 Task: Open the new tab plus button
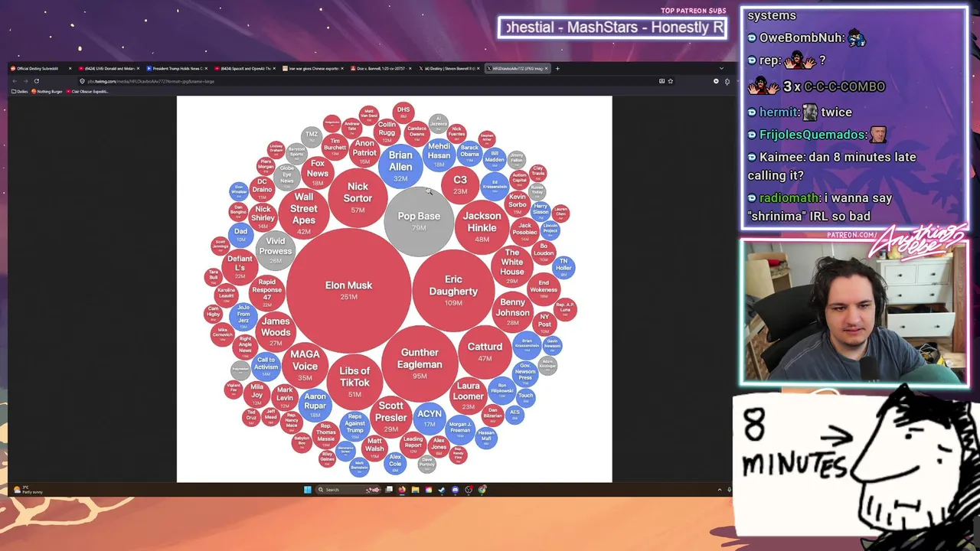(x=557, y=69)
